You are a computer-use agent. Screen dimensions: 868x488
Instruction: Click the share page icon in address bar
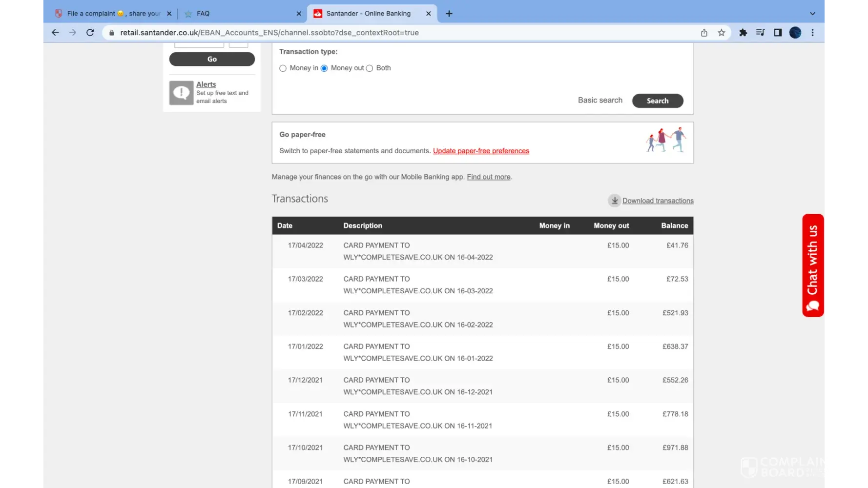pyautogui.click(x=704, y=33)
